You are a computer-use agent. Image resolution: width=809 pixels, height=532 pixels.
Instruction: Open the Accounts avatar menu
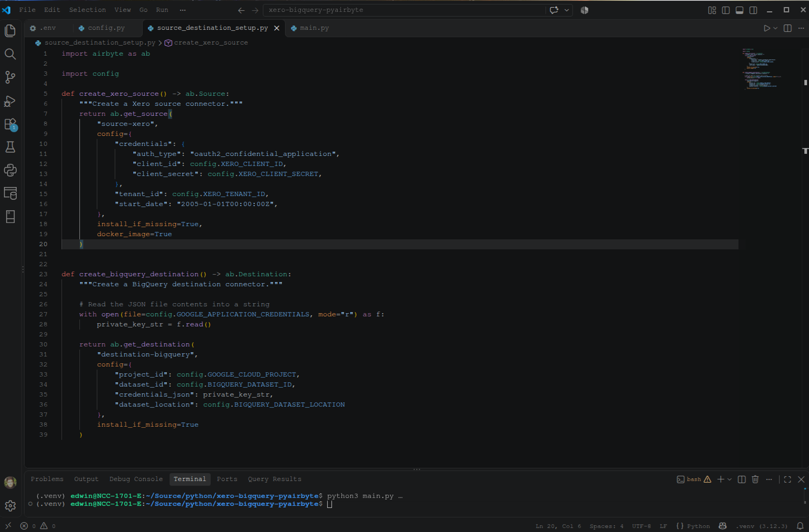pos(10,482)
